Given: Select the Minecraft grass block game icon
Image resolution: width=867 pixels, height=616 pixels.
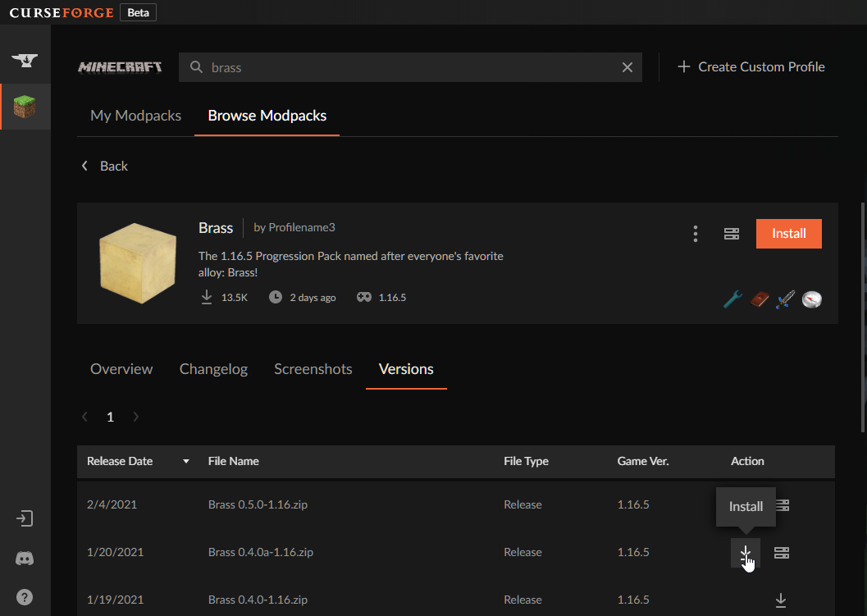Looking at the screenshot, I should [25, 107].
